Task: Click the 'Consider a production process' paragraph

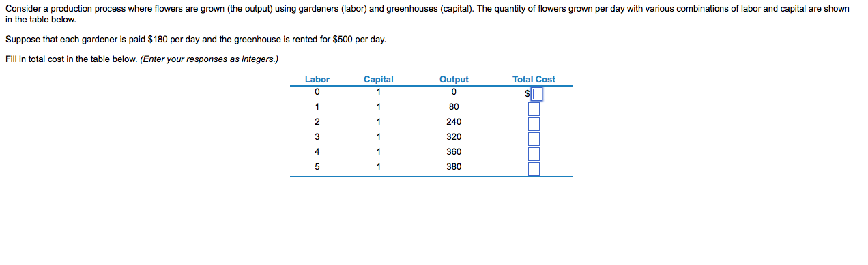Action: [427, 14]
